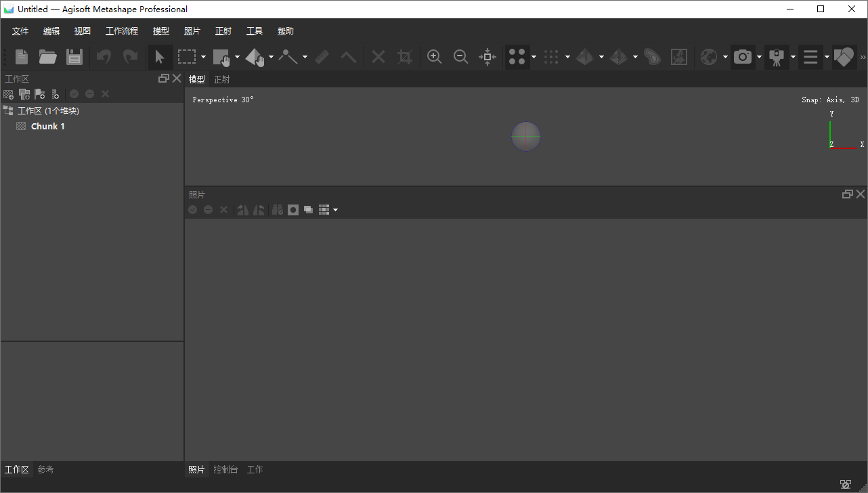Open dropdown arrow next to the camera icon
Viewport: 868px width, 493px height.
[x=759, y=58]
